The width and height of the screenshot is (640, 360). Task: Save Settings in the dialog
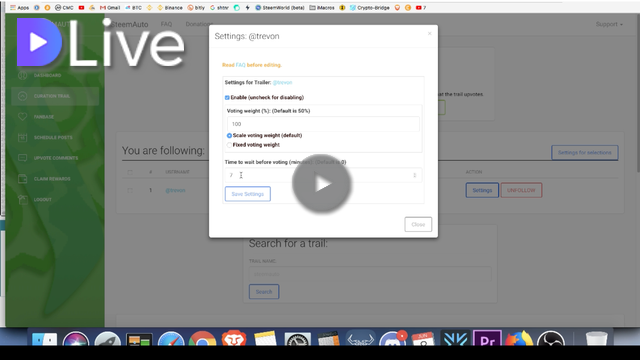click(248, 194)
